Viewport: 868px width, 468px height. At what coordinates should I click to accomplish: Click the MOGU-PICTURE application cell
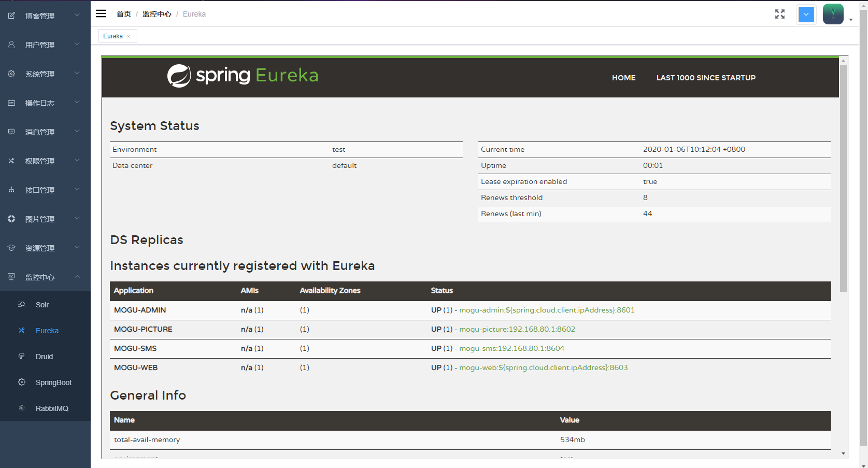tap(143, 329)
